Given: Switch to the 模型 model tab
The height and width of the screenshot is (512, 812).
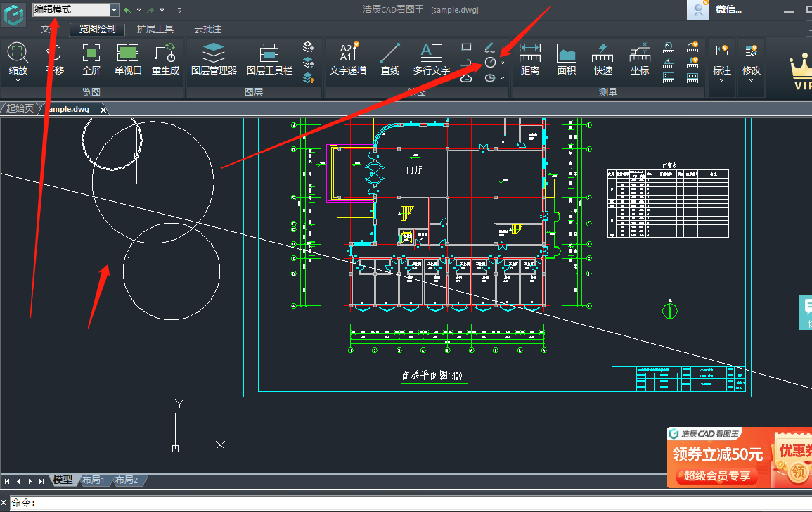Looking at the screenshot, I should (x=63, y=480).
